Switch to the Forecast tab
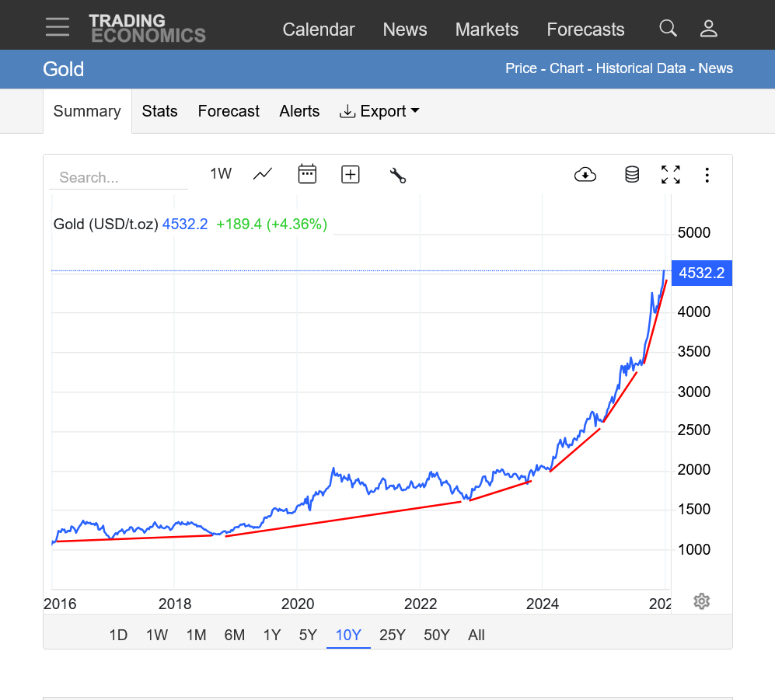The width and height of the screenshot is (775, 700). (229, 111)
